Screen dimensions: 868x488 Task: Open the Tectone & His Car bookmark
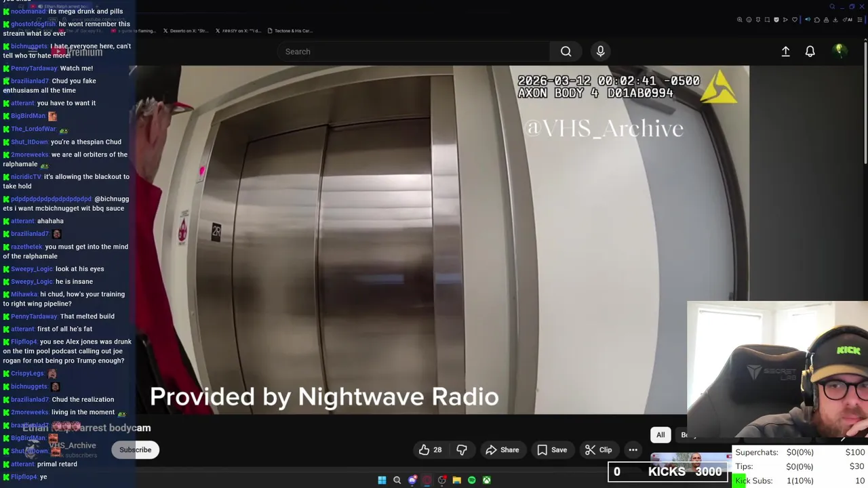click(290, 30)
